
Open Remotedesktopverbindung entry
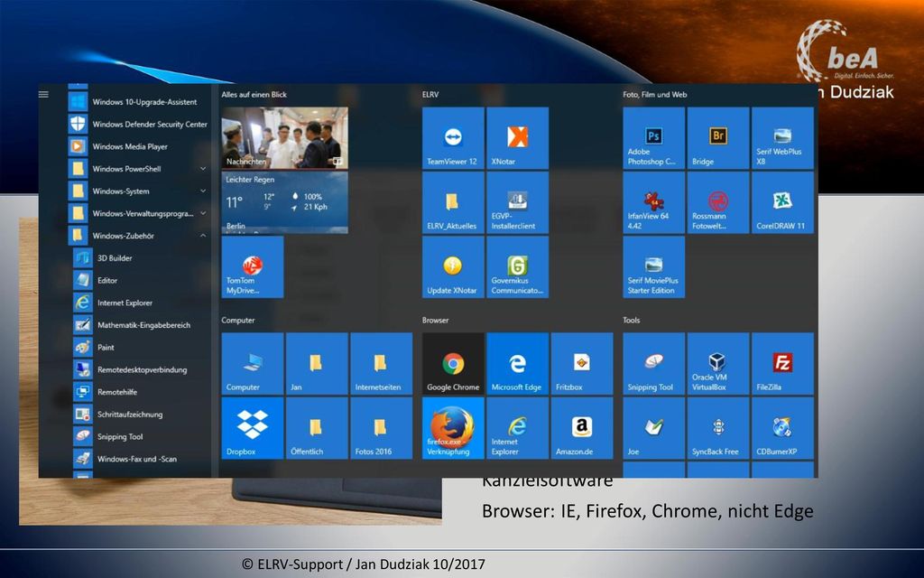(x=142, y=369)
